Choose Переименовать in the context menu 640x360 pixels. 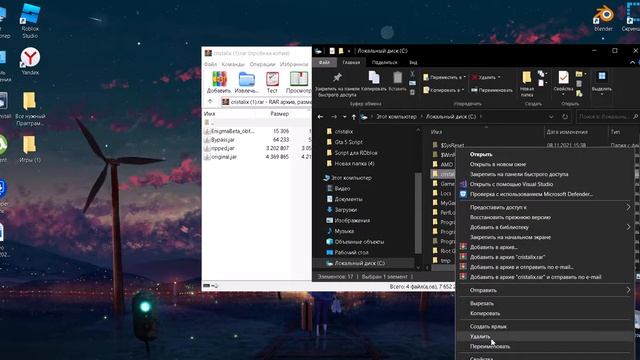tap(544, 347)
